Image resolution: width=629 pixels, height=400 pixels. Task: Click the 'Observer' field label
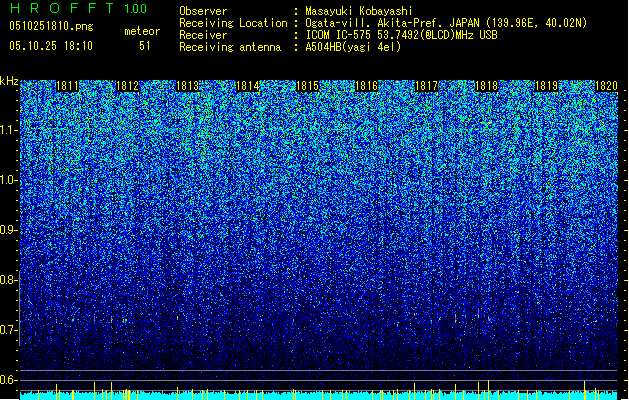(203, 11)
